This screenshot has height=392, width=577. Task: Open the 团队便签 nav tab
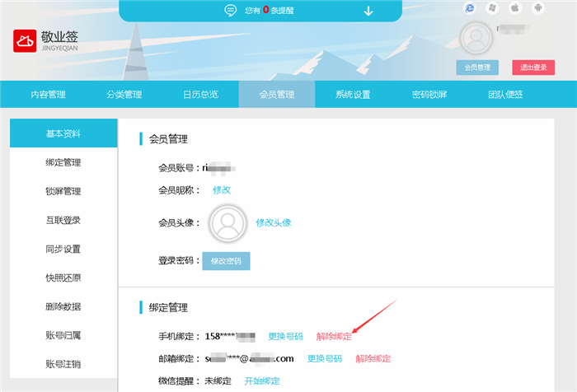(x=505, y=95)
